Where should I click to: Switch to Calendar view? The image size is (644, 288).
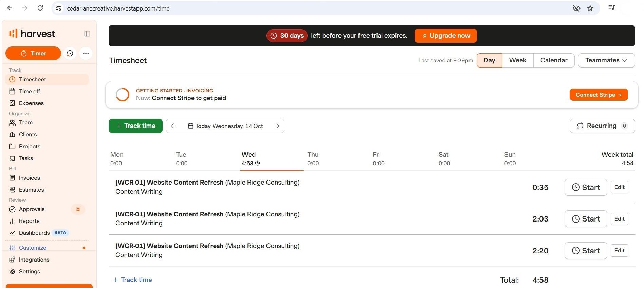554,60
